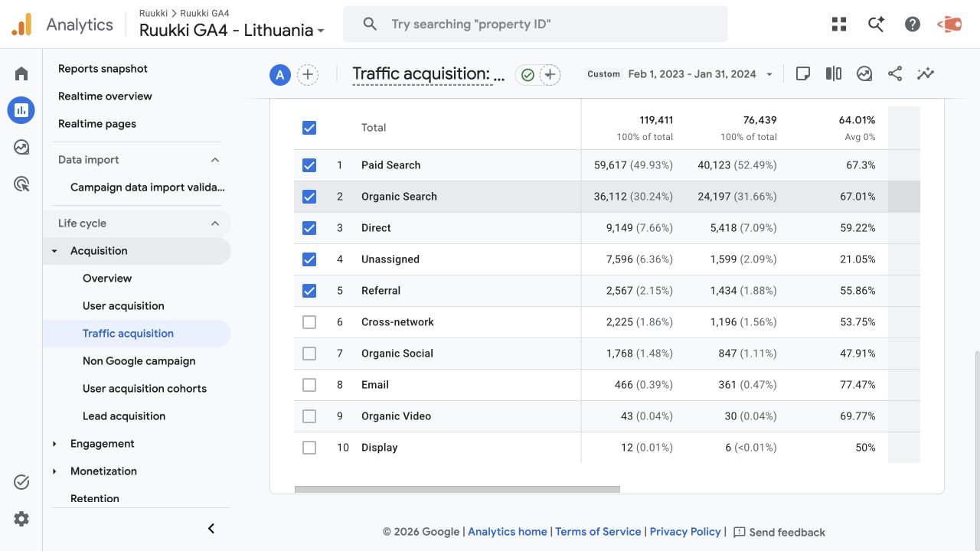Click the customize report chart icon
Viewport: 980px width, 551px height.
click(864, 74)
